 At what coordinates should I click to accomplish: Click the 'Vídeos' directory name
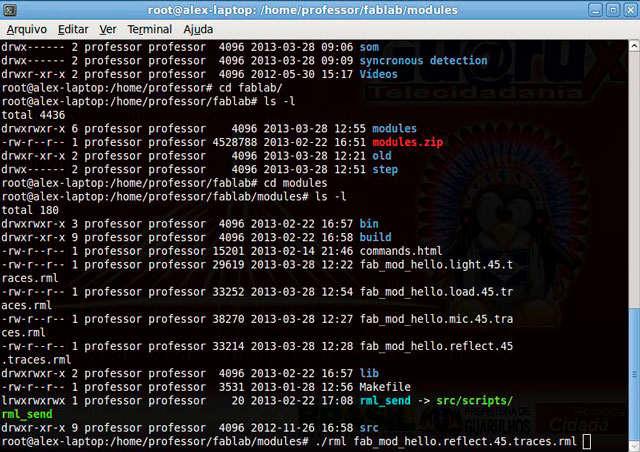point(378,74)
